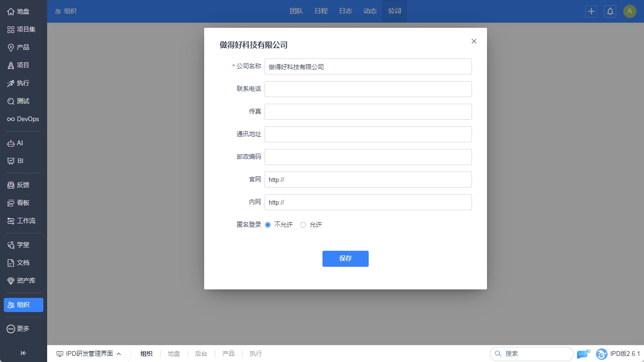
Task: Select the 允许 anonymous login radio
Action: tap(303, 225)
